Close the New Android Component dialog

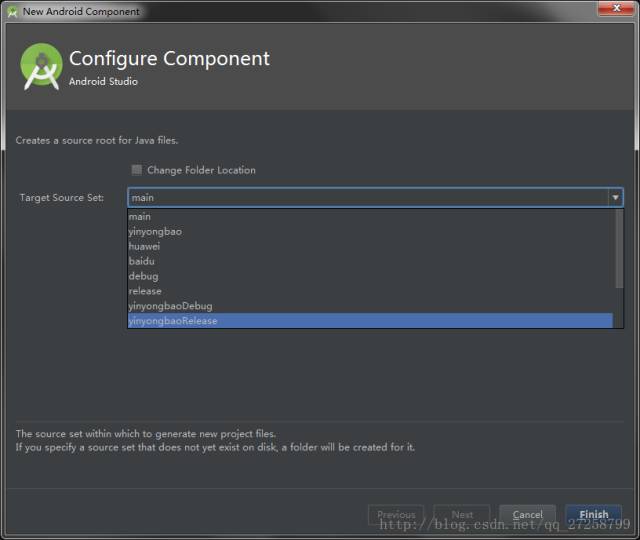coord(616,8)
